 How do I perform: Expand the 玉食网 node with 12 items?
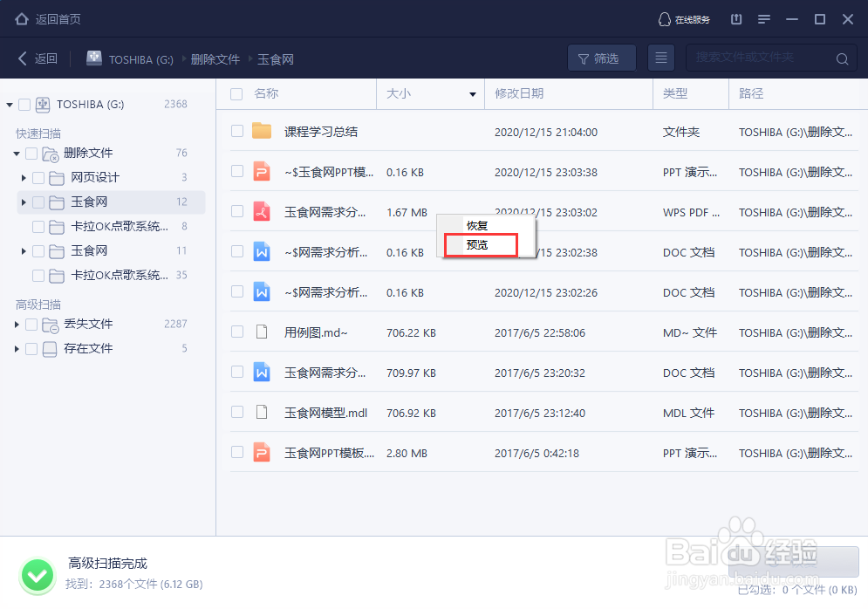(x=24, y=202)
